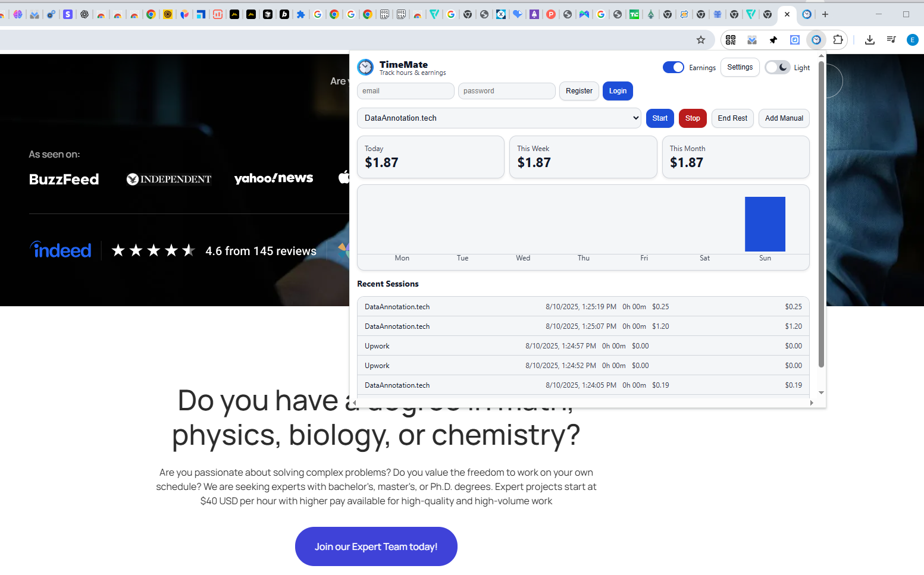This screenshot has height=575, width=924.
Task: Switch to the TimeMate clock tab
Action: 807,14
